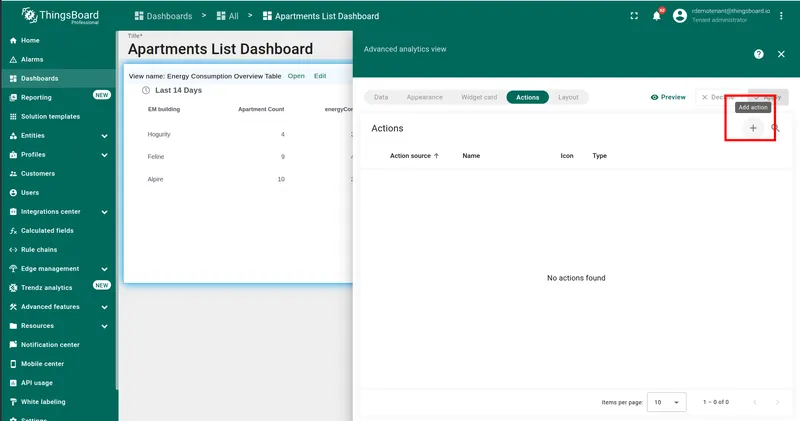
Task: Click the search actions icon
Action: tap(775, 128)
